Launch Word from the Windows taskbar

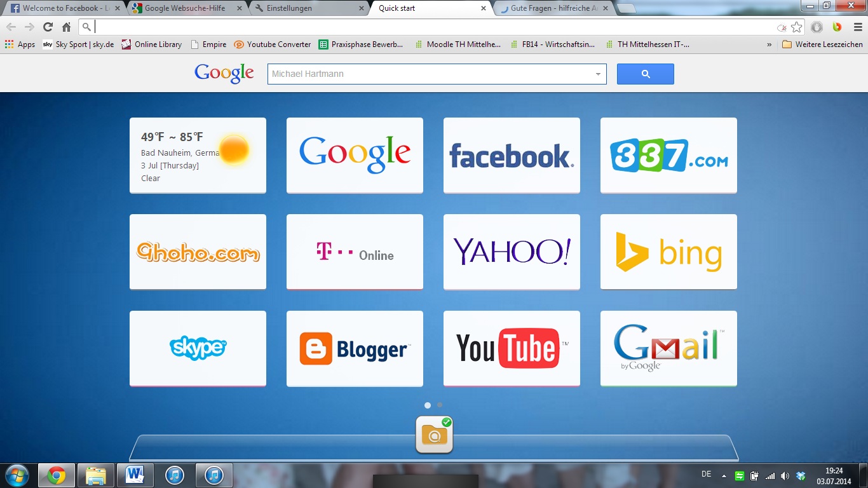(x=135, y=475)
